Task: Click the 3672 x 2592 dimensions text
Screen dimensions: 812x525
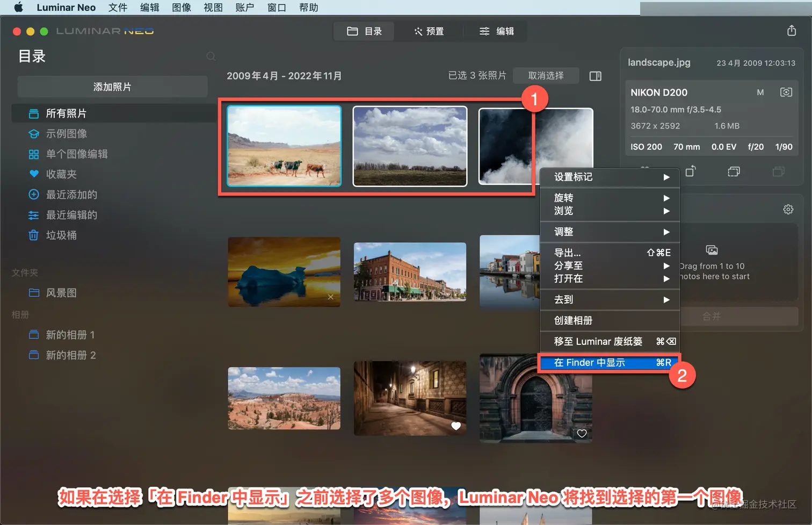Action: coord(655,126)
